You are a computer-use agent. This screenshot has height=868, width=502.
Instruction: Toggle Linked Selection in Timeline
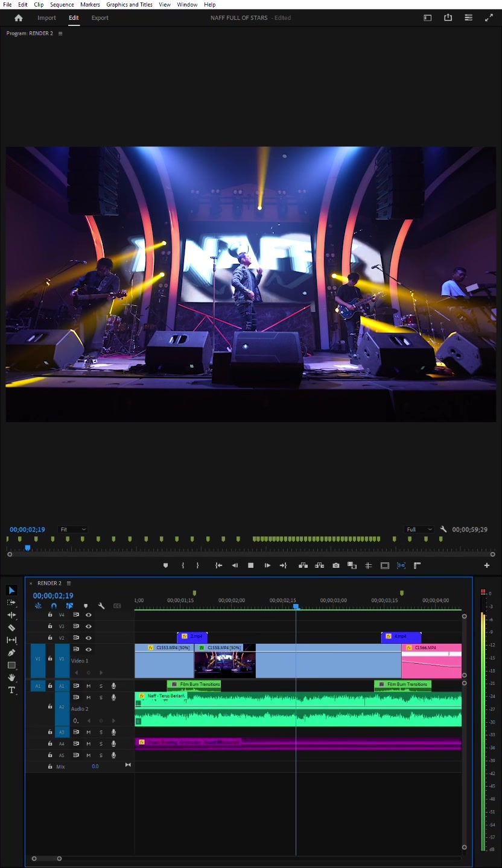point(69,606)
